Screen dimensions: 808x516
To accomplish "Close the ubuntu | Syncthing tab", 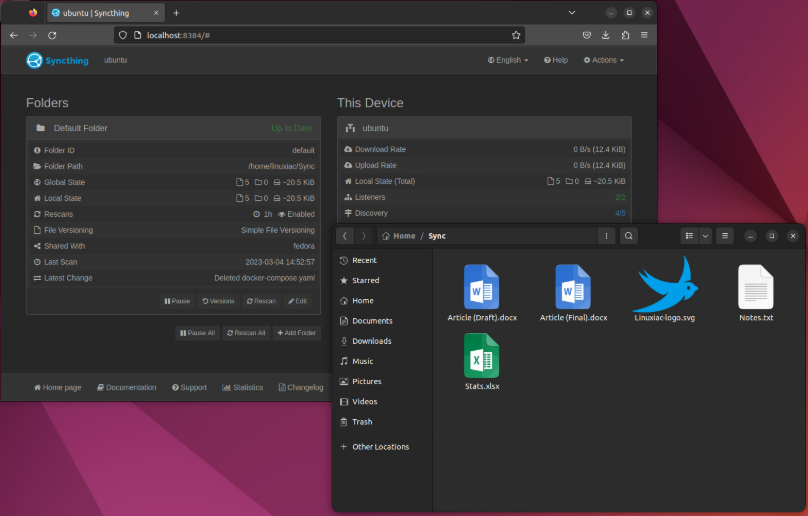I will coord(156,13).
